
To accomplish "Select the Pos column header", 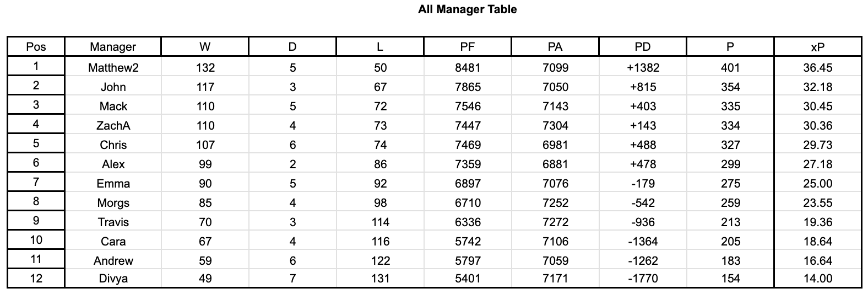I will 36,47.
